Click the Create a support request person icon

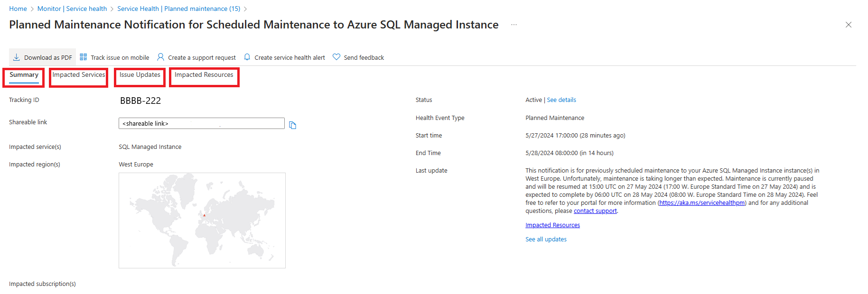point(161,57)
